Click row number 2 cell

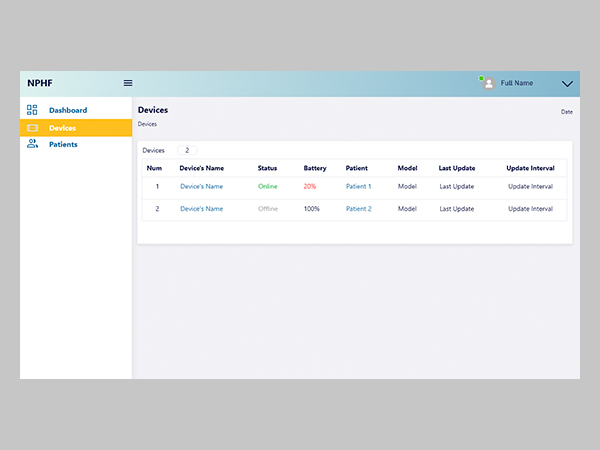[157, 209]
